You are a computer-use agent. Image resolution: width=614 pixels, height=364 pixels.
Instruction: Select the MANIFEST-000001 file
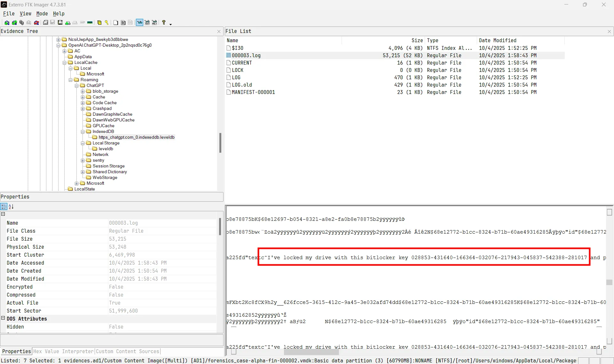tap(253, 92)
